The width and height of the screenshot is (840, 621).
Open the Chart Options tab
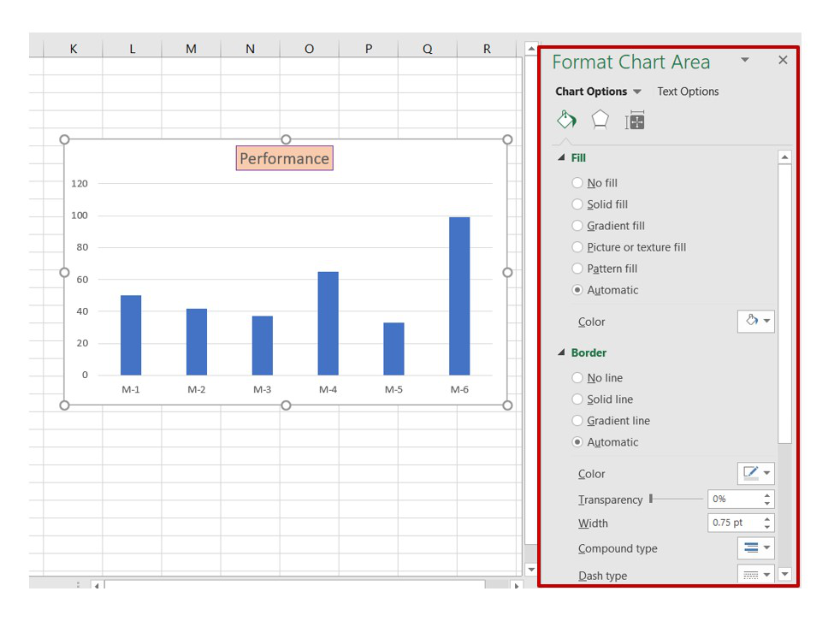[590, 92]
